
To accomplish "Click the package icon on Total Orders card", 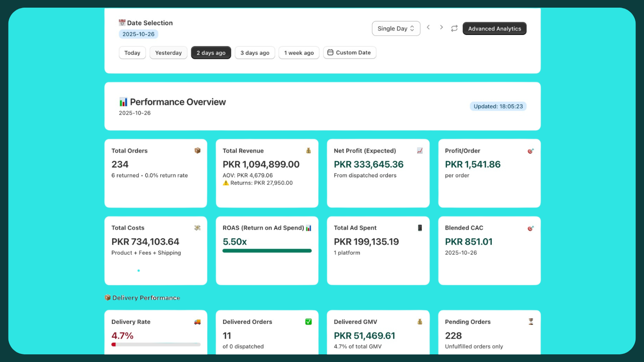I will tap(198, 150).
